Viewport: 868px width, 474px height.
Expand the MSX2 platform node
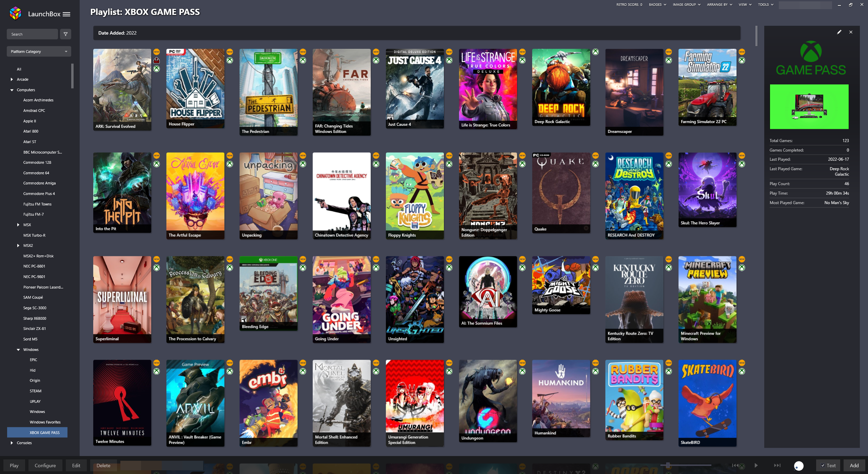pos(18,245)
